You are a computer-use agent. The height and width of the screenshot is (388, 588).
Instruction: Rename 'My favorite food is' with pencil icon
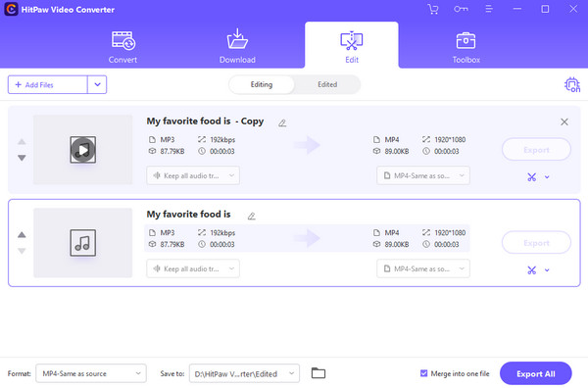pos(252,216)
